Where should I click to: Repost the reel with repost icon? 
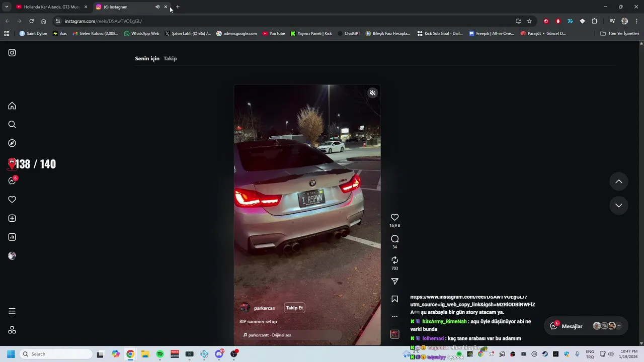394,260
